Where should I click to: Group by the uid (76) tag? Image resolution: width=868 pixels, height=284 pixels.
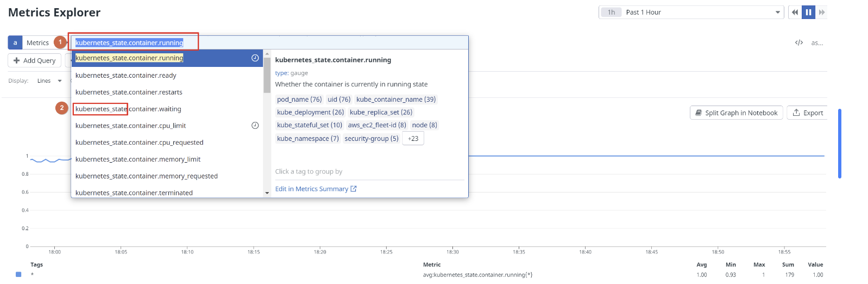339,100
